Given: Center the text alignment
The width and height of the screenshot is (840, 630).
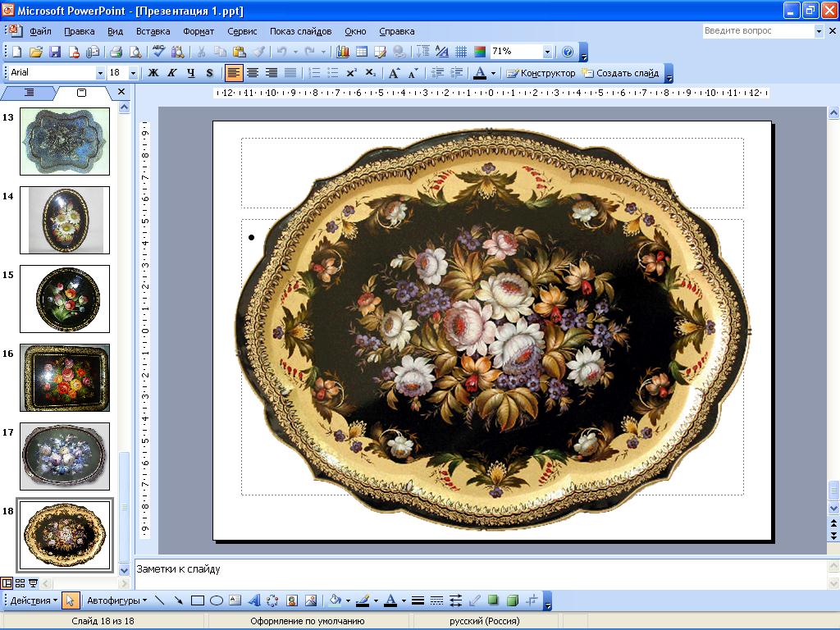Looking at the screenshot, I should click(x=253, y=73).
